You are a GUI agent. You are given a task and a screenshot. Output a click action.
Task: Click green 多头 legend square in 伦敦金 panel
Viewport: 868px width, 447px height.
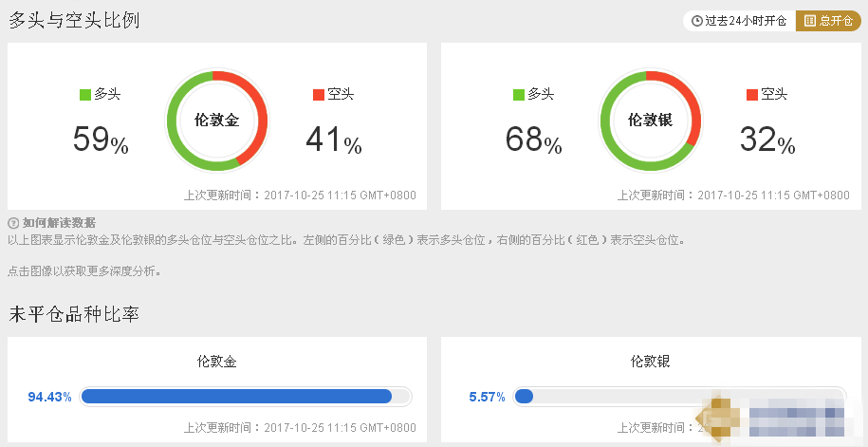[85, 94]
